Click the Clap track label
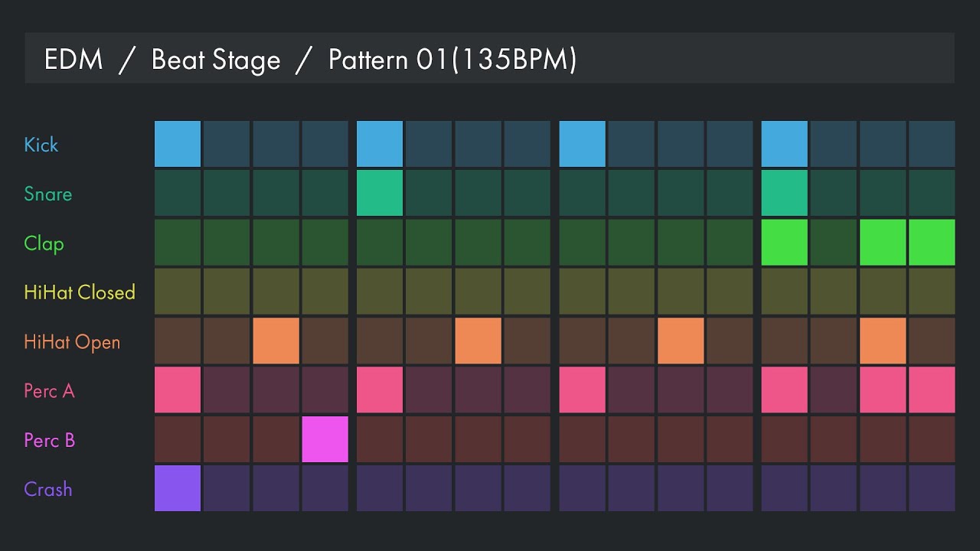 44,243
